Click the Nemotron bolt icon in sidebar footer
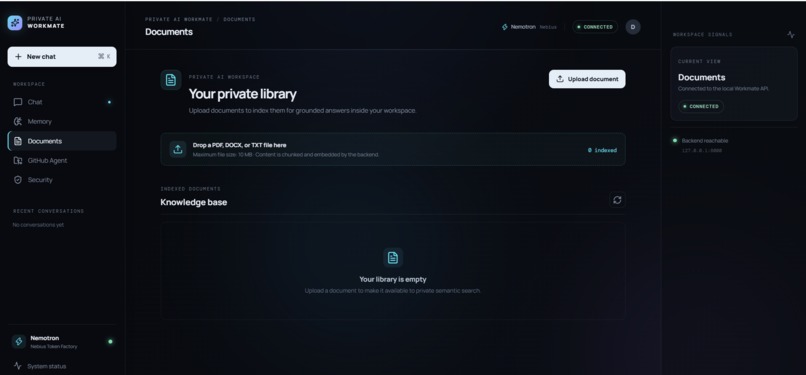The image size is (806, 375). (19, 342)
